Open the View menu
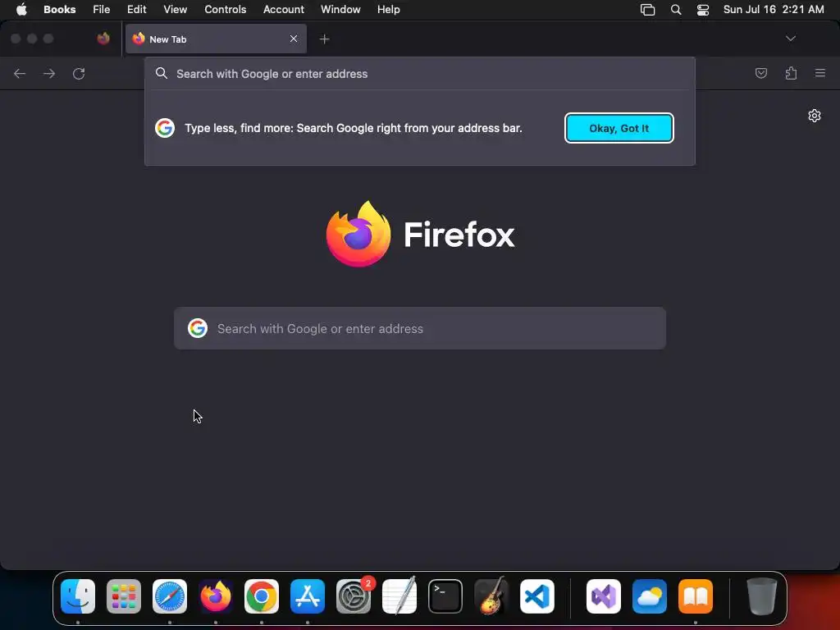The height and width of the screenshot is (630, 840). [x=176, y=9]
